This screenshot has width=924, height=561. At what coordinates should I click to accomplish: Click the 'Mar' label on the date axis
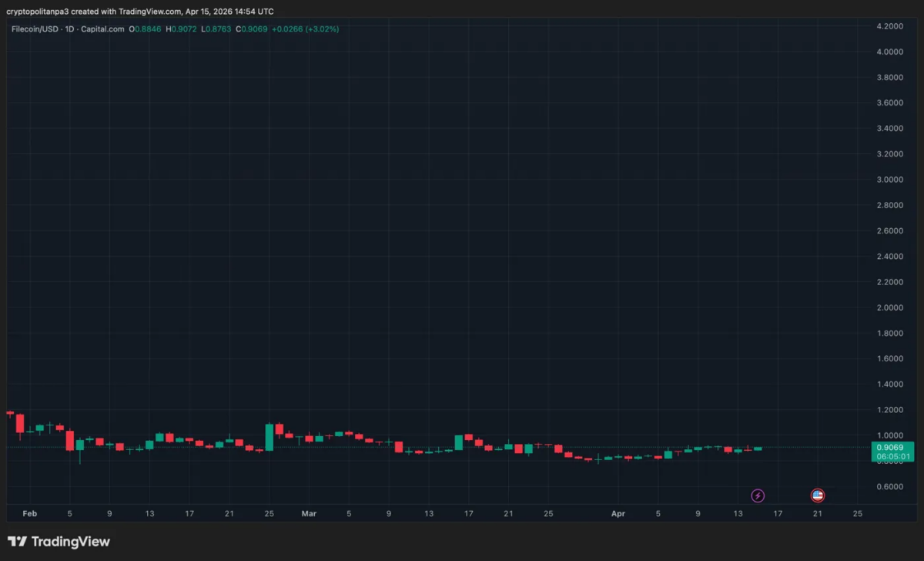[309, 513]
